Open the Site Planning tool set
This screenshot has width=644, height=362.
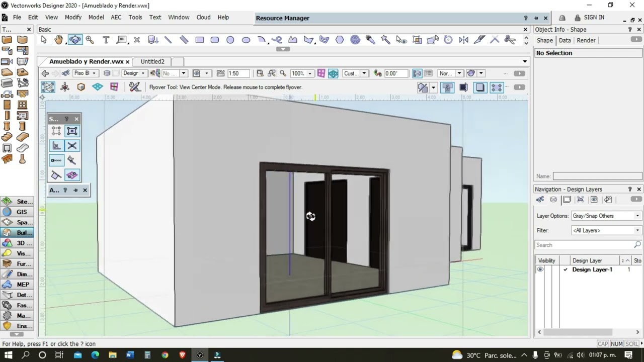pos(17,202)
